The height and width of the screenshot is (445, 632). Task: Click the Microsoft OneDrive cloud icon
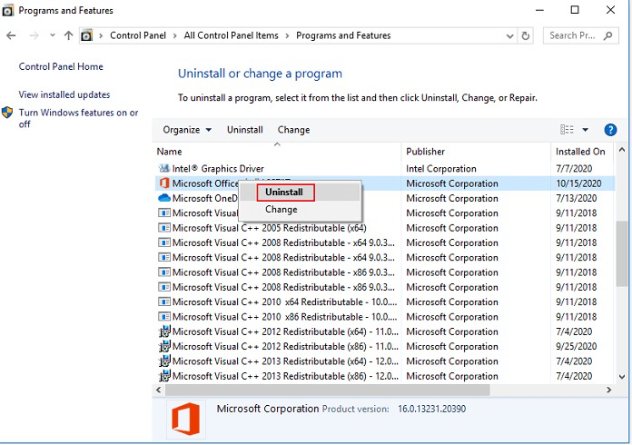tap(164, 198)
